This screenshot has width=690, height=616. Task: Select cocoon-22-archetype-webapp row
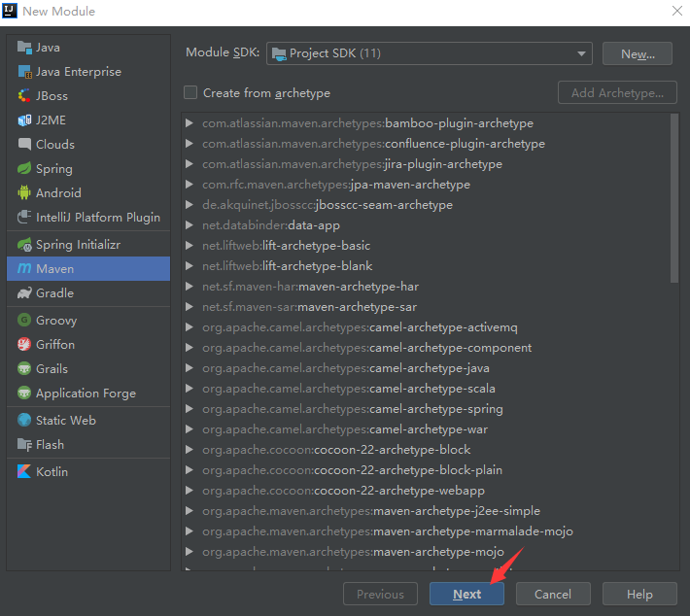click(425, 490)
